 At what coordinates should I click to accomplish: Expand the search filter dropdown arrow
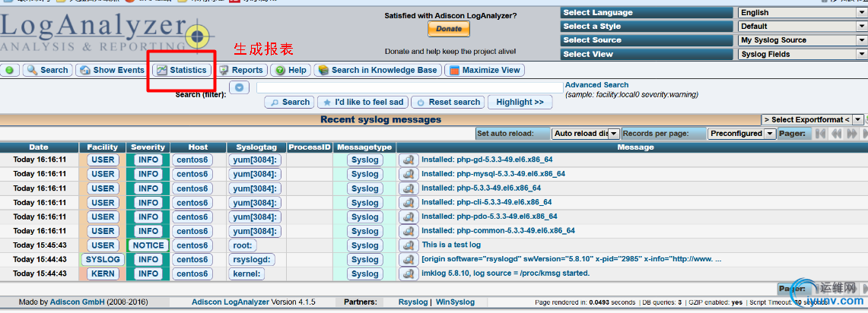coord(239,87)
